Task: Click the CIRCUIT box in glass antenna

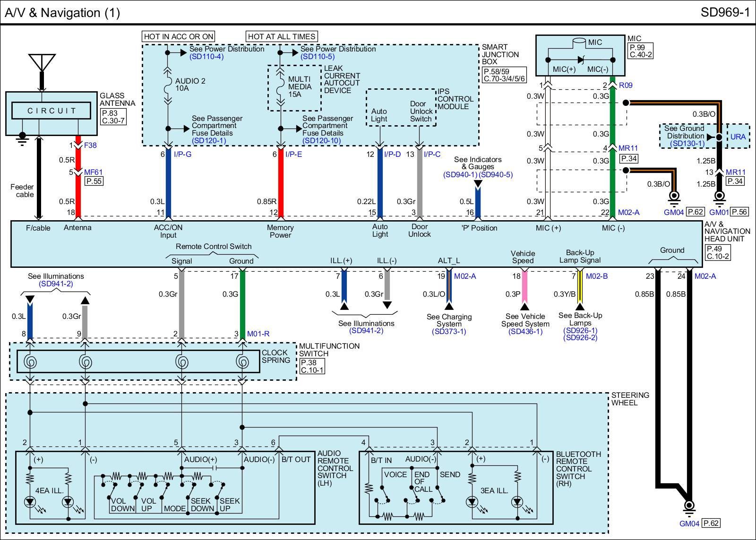Action: coord(52,111)
